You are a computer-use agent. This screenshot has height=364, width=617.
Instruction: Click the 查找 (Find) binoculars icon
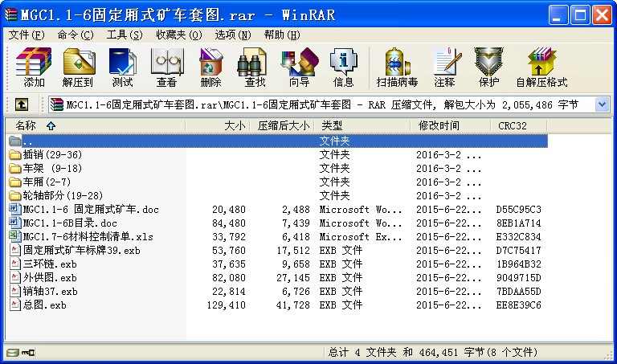pos(252,62)
